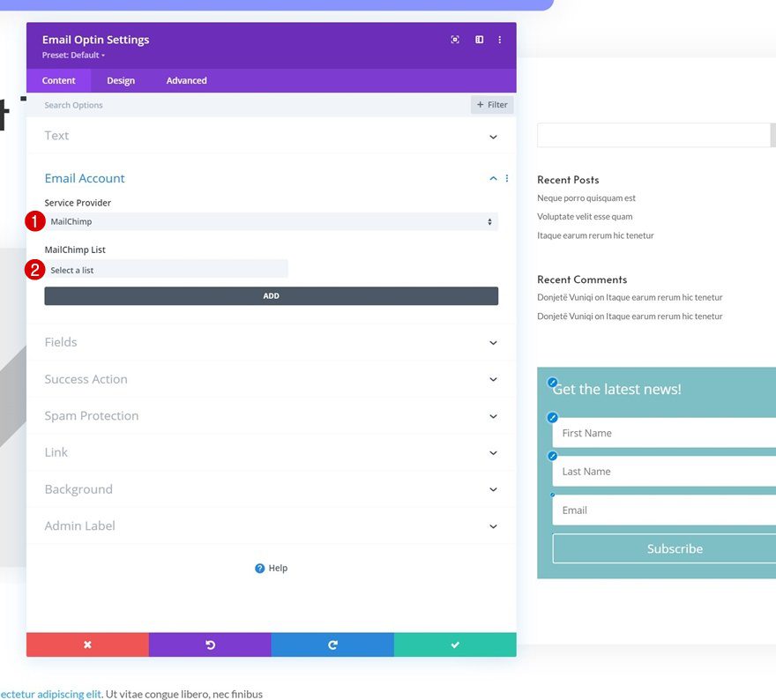Open the 'Neque porro quisquam est' recent post
This screenshot has width=776, height=700.
tap(586, 197)
